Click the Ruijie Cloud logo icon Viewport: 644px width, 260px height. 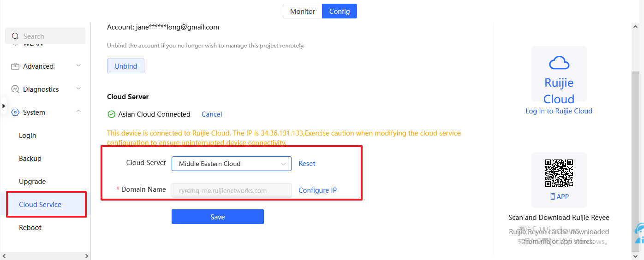click(x=559, y=63)
